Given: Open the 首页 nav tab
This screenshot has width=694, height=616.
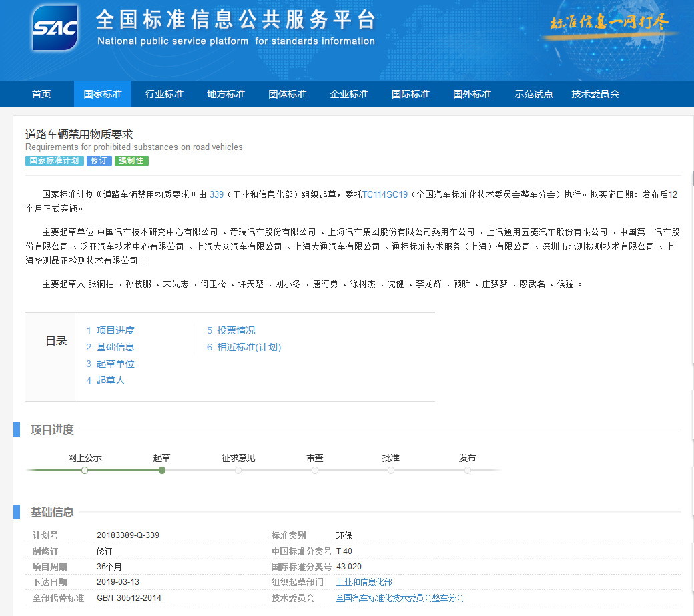Looking at the screenshot, I should (41, 94).
